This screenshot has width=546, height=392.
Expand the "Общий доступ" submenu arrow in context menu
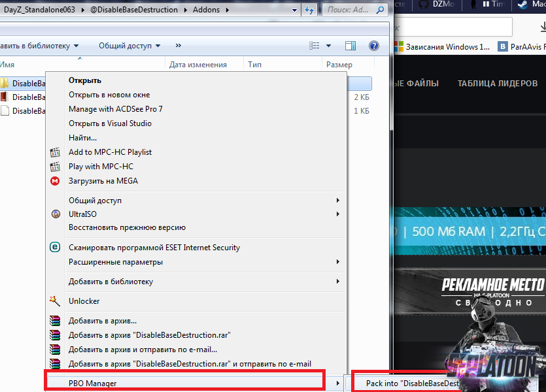[x=338, y=201]
